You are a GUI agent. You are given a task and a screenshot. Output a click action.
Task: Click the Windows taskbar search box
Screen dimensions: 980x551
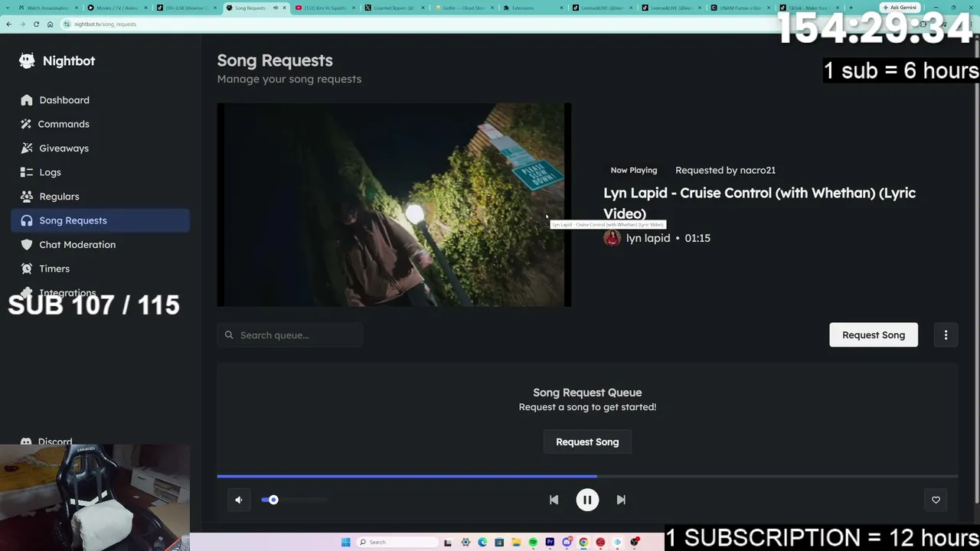[x=398, y=543]
